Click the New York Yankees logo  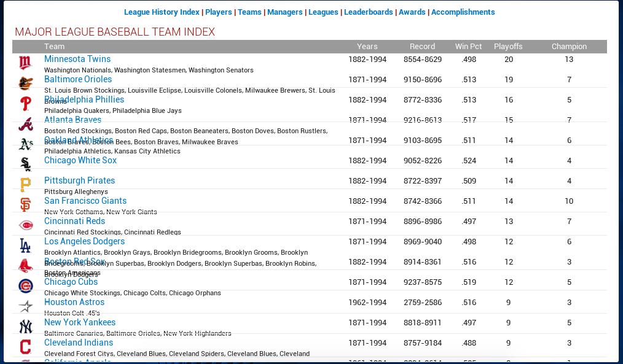point(25,326)
